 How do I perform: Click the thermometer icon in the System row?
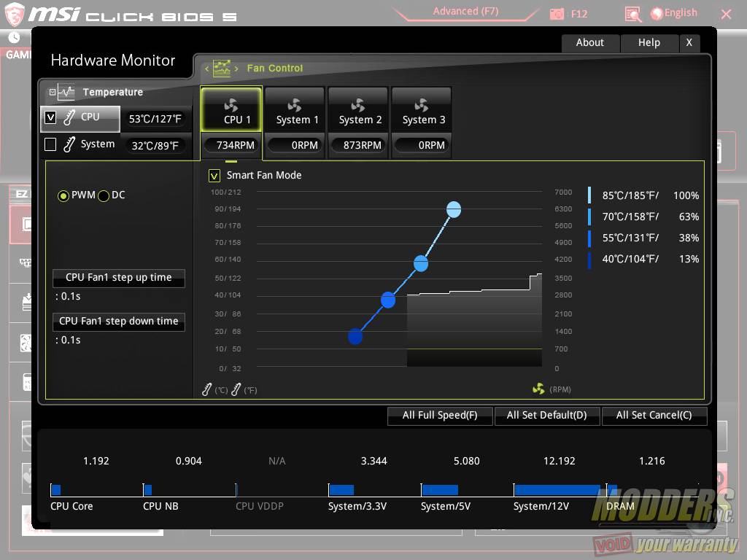point(69,144)
